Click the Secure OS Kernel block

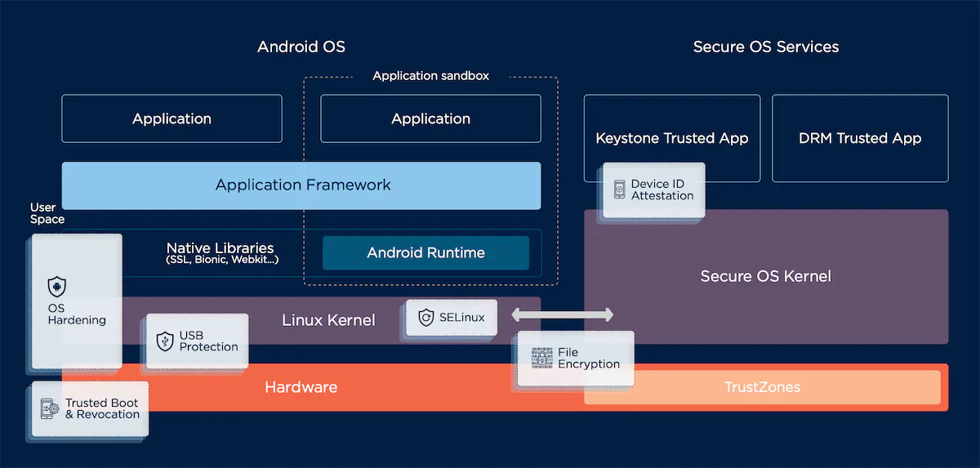766,277
